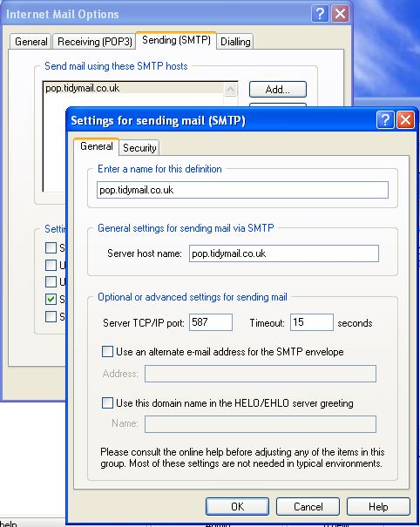Close the Settings for sending mail dialog
The height and width of the screenshot is (527, 420).
(405, 119)
